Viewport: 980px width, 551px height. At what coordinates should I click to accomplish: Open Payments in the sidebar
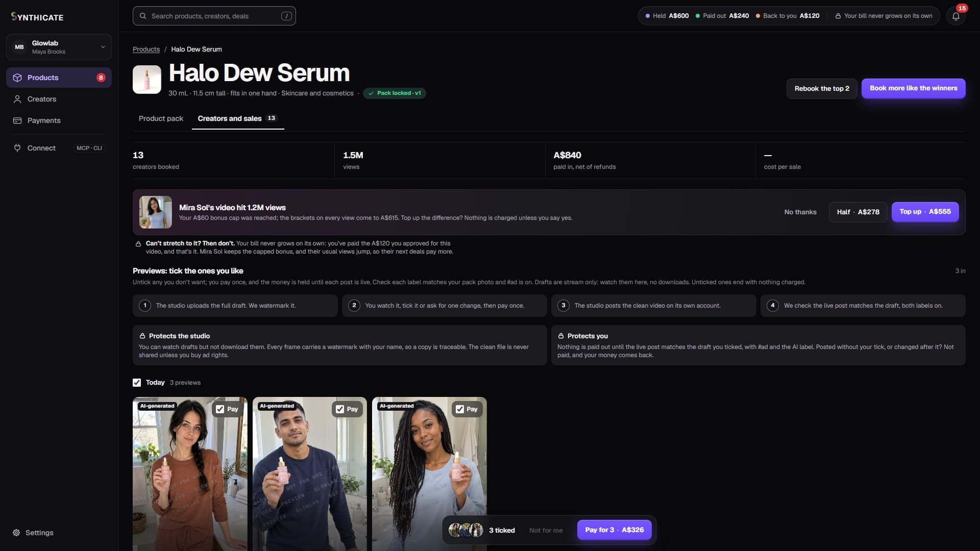[x=59, y=120]
